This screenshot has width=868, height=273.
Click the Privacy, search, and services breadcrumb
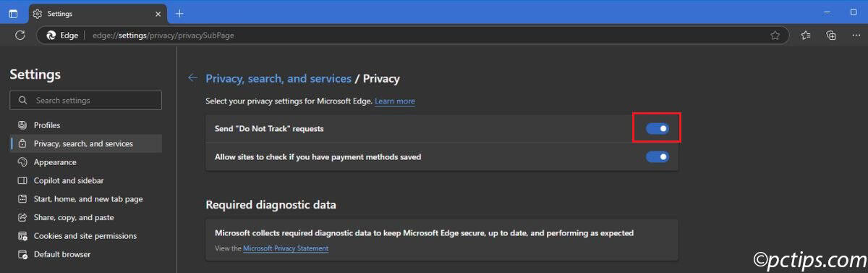(278, 78)
